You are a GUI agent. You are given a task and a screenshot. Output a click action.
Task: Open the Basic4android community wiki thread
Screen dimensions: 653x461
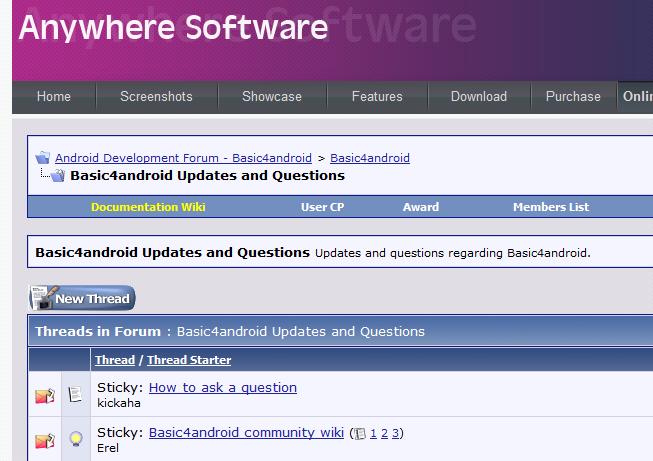click(246, 433)
